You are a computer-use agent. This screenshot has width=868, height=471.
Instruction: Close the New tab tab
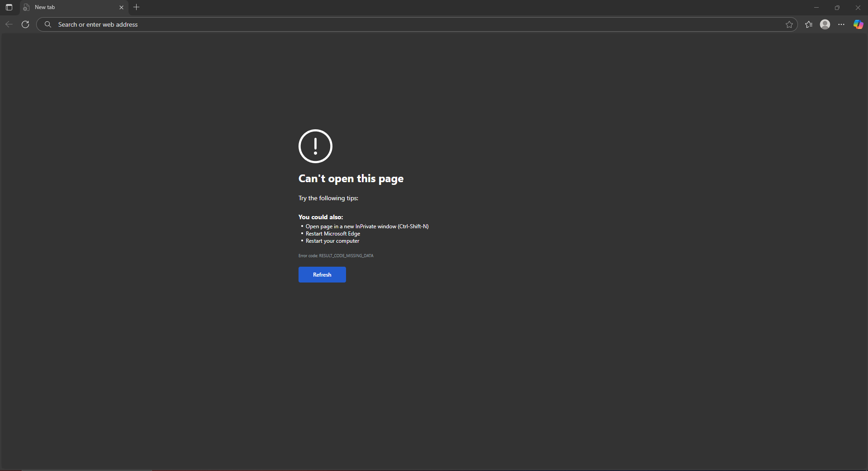[121, 7]
